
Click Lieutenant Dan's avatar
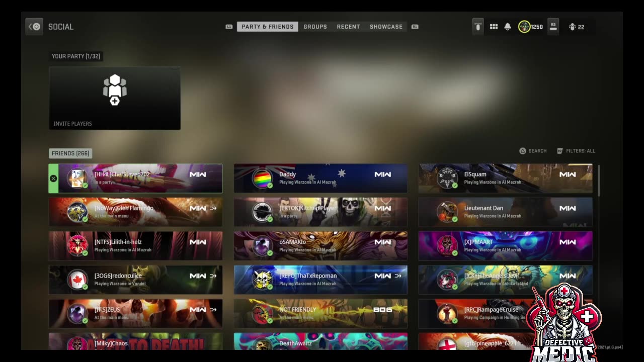[447, 213]
